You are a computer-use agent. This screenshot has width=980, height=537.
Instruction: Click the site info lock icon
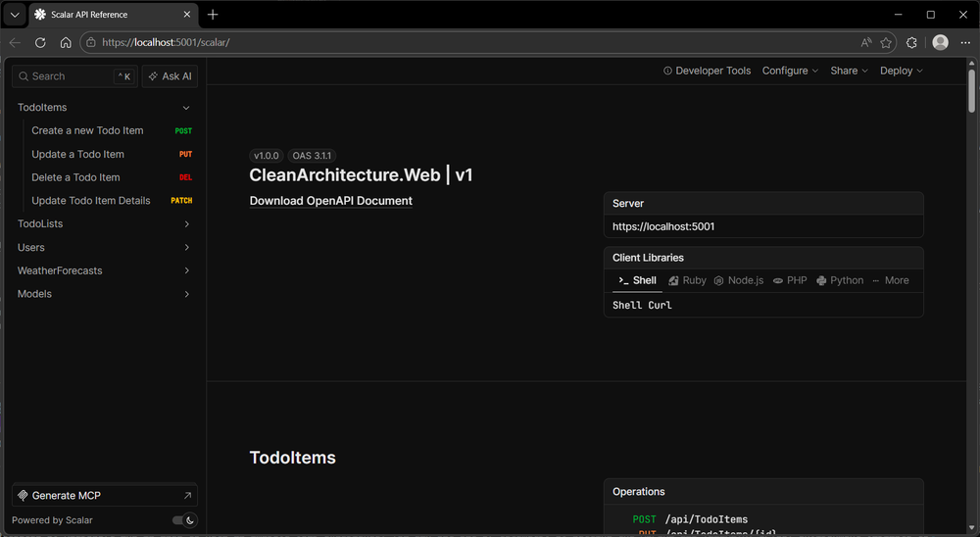[x=91, y=42]
